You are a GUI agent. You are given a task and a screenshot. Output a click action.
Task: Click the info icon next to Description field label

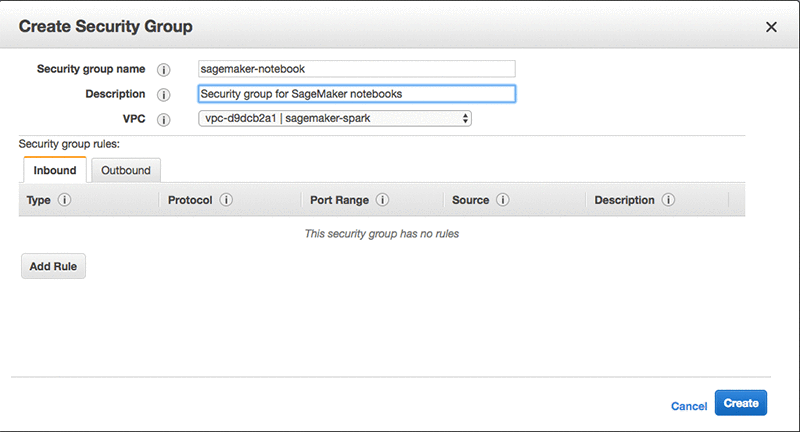tap(163, 95)
